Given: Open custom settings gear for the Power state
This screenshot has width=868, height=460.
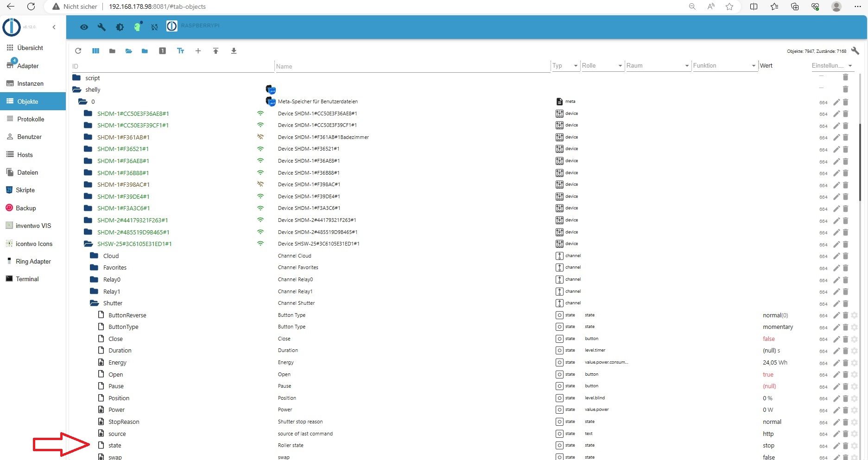Looking at the screenshot, I should point(855,410).
